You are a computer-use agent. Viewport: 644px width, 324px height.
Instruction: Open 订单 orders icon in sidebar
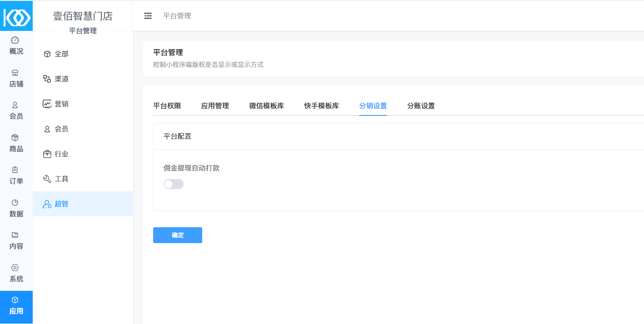[15, 170]
